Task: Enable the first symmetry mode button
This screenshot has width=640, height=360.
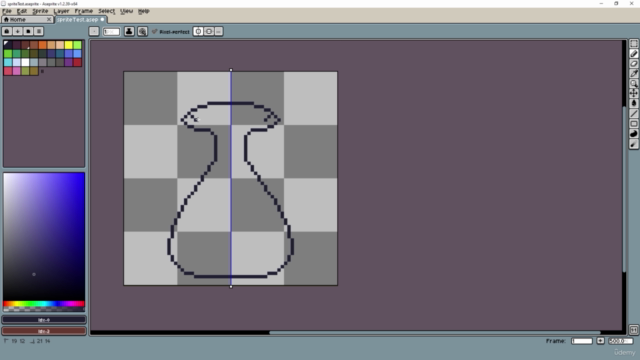Action: 198,31
